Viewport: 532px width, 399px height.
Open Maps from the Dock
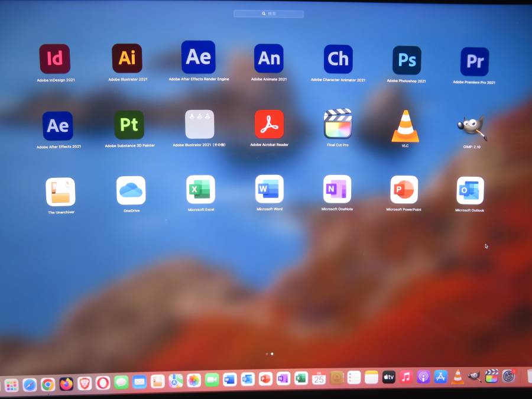176,381
